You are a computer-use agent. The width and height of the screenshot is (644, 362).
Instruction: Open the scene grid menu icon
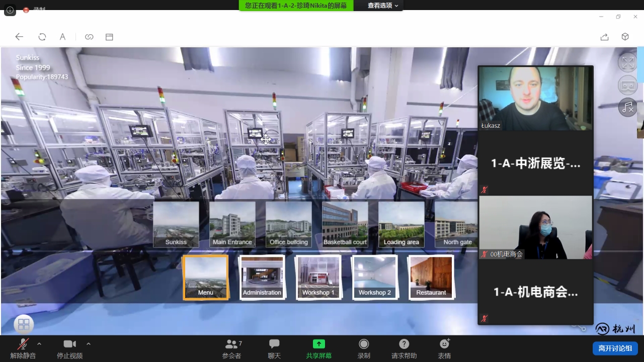point(24,324)
